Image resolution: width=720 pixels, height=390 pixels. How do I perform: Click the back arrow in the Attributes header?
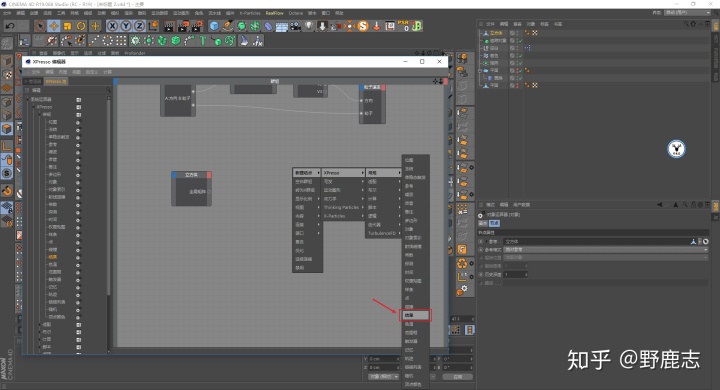[x=660, y=205]
